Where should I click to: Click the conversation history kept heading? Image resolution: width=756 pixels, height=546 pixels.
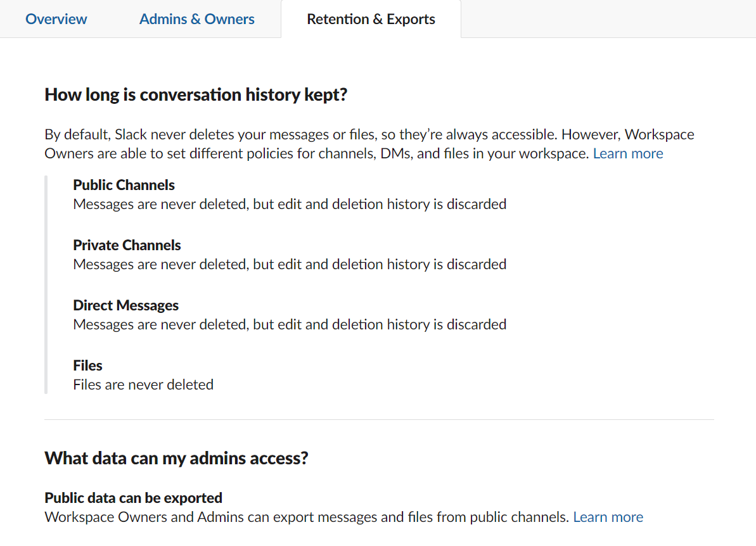pos(196,95)
